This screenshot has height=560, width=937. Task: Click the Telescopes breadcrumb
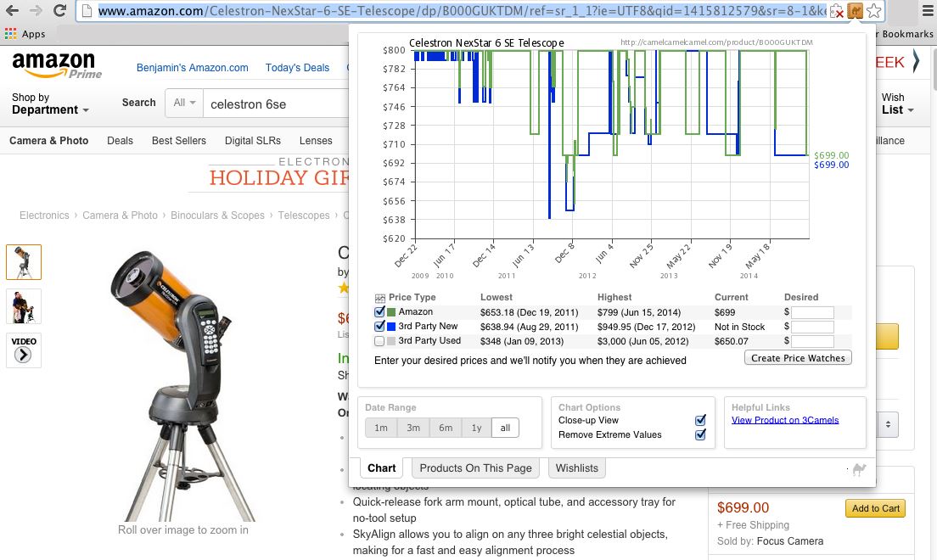tap(304, 216)
